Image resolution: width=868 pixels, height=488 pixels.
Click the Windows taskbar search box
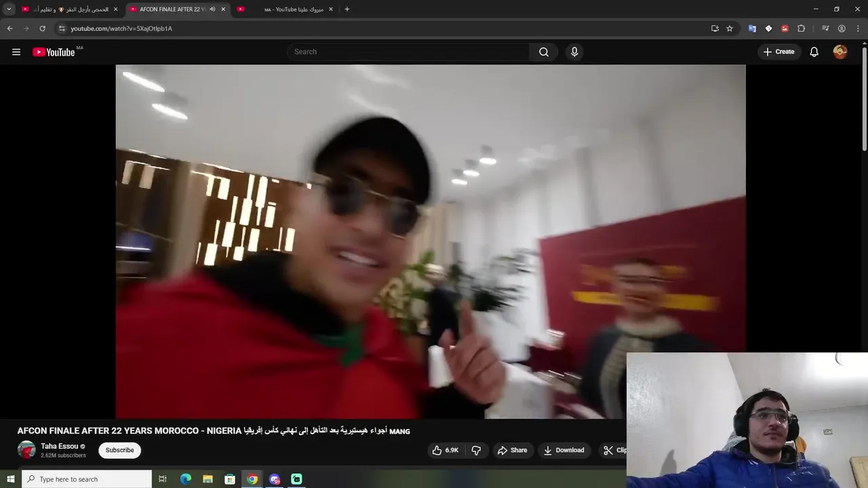point(87,479)
